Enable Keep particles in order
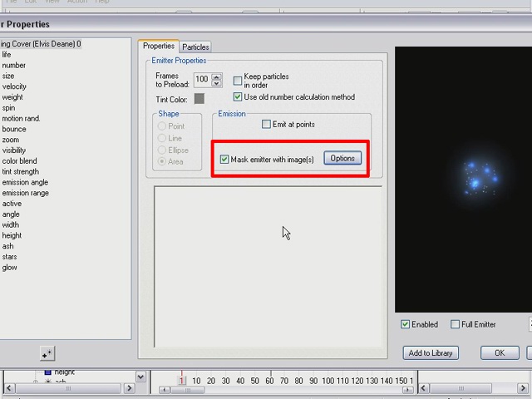The image size is (532, 399). pos(238,81)
